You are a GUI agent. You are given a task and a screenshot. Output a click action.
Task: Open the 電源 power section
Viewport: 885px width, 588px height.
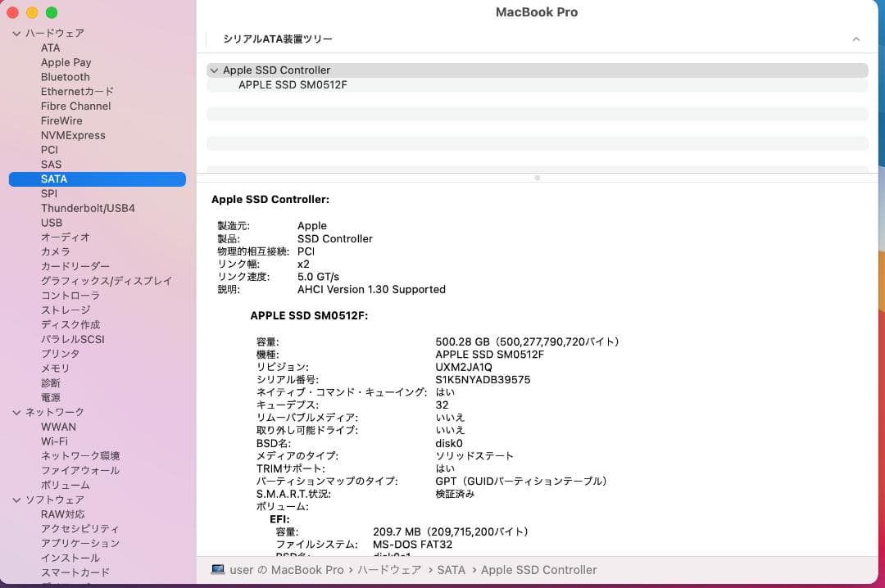coord(50,397)
